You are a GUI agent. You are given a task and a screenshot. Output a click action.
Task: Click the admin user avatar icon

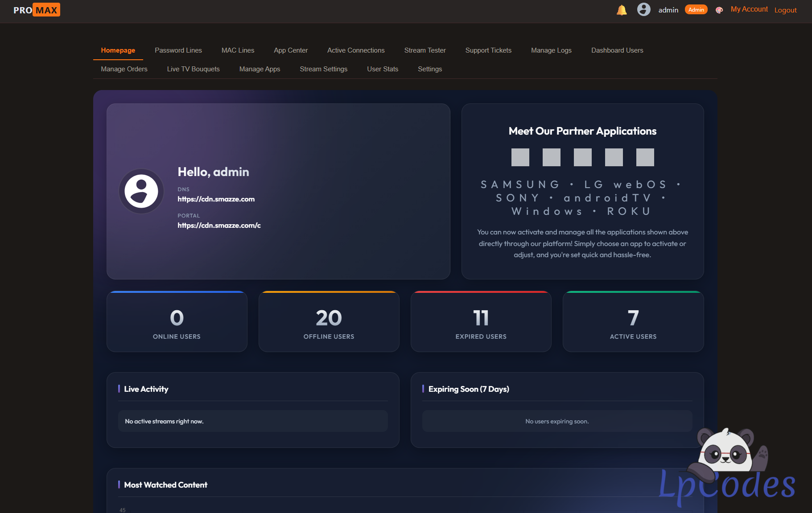click(x=643, y=9)
